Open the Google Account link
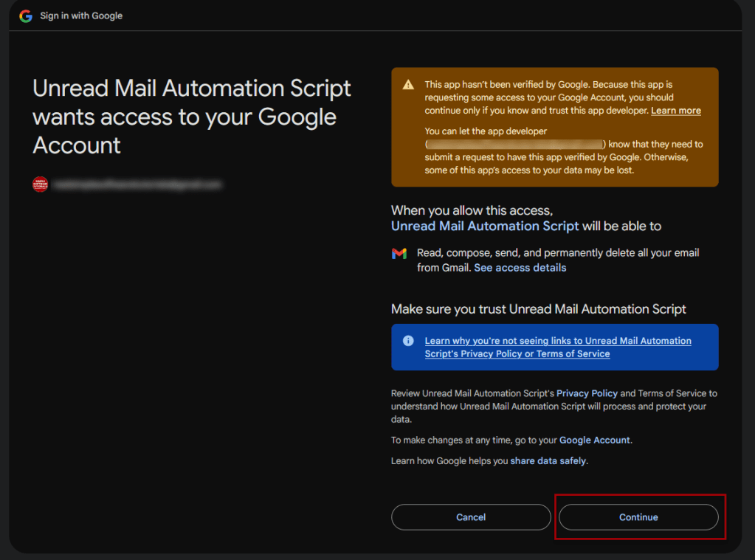755x560 pixels. point(594,440)
